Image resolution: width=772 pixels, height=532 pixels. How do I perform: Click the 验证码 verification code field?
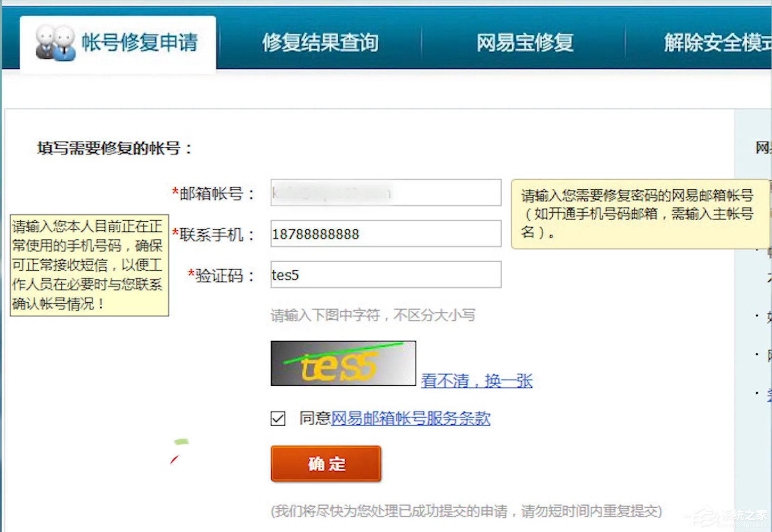(385, 275)
